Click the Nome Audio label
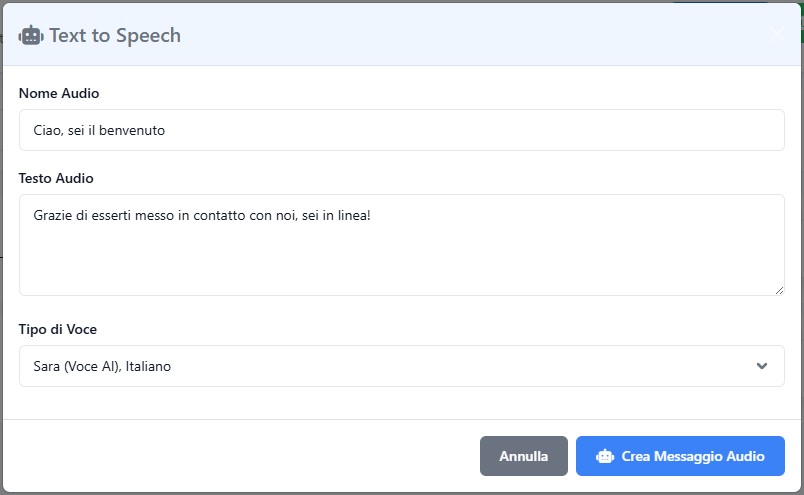This screenshot has width=804, height=495. click(x=59, y=93)
